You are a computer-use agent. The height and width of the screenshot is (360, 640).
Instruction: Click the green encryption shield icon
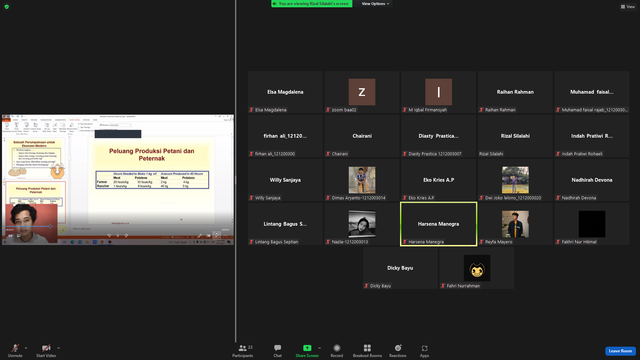coord(7,7)
